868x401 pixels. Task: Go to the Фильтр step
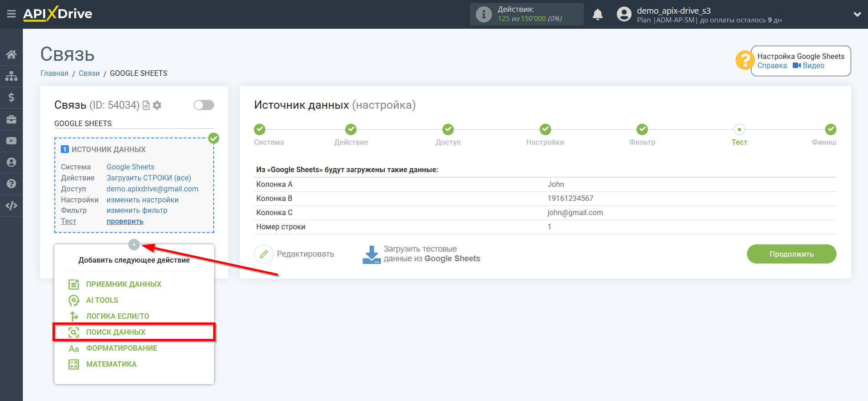[x=642, y=129]
